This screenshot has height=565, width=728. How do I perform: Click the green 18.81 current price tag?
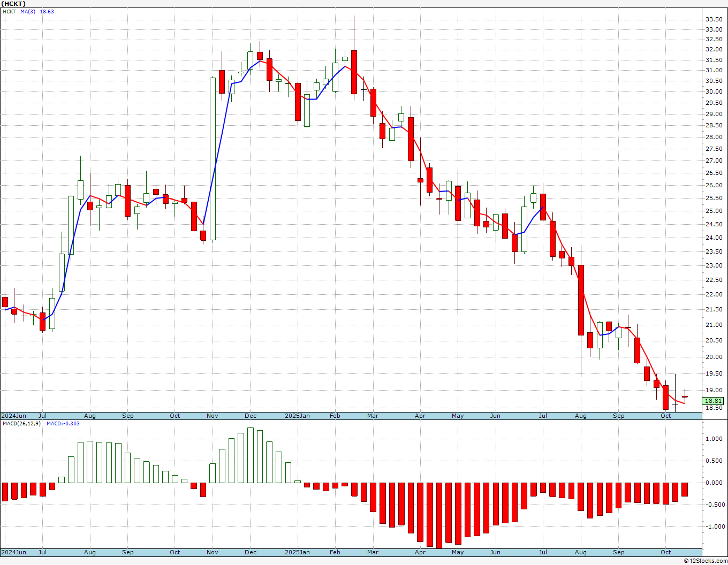713,401
